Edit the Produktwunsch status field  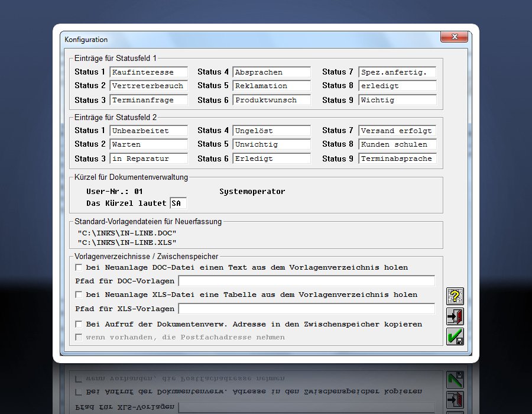pos(271,100)
